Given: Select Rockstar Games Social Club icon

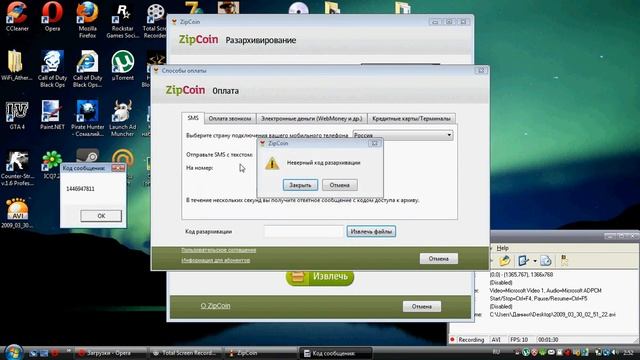Looking at the screenshot, I should 122,20.
